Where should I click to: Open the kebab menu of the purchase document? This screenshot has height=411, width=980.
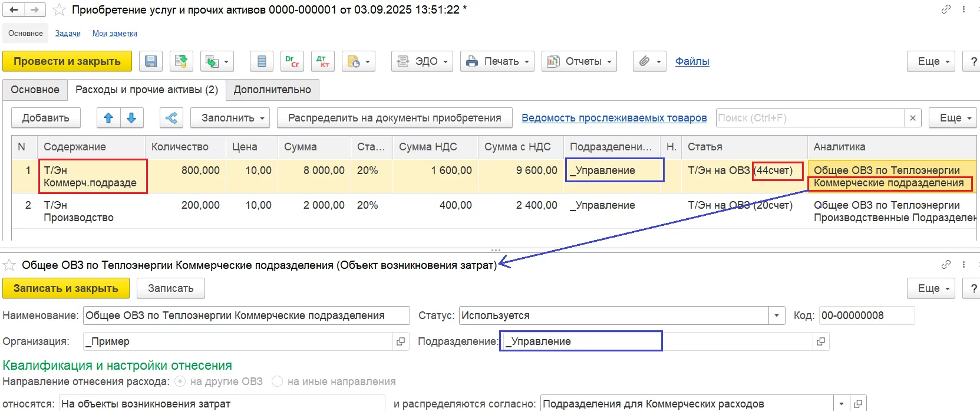[x=964, y=9]
